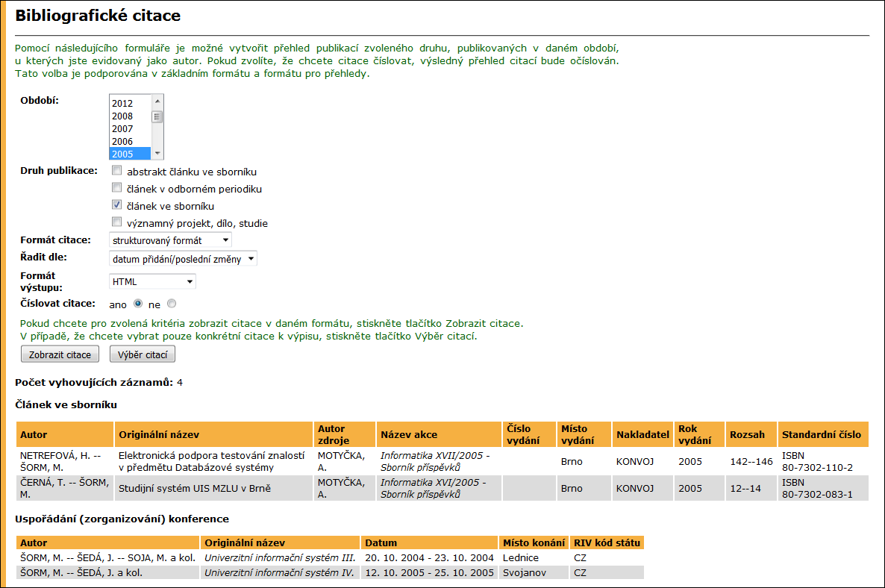Click the 'Místo konání' column header
Image resolution: width=885 pixels, height=588 pixels.
click(x=534, y=543)
